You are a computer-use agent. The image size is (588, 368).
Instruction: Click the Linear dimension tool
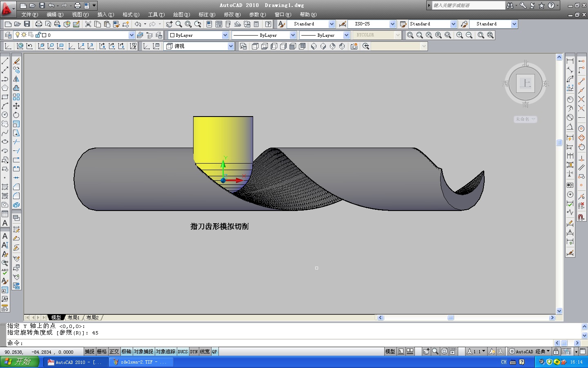coord(570,61)
